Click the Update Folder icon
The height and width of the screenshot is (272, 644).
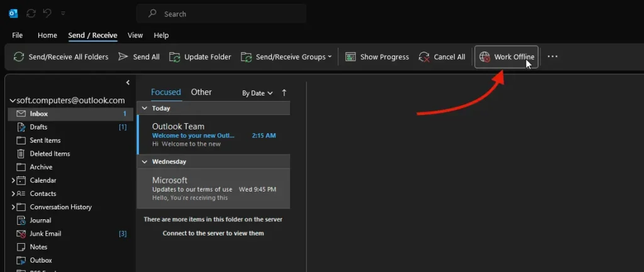175,57
